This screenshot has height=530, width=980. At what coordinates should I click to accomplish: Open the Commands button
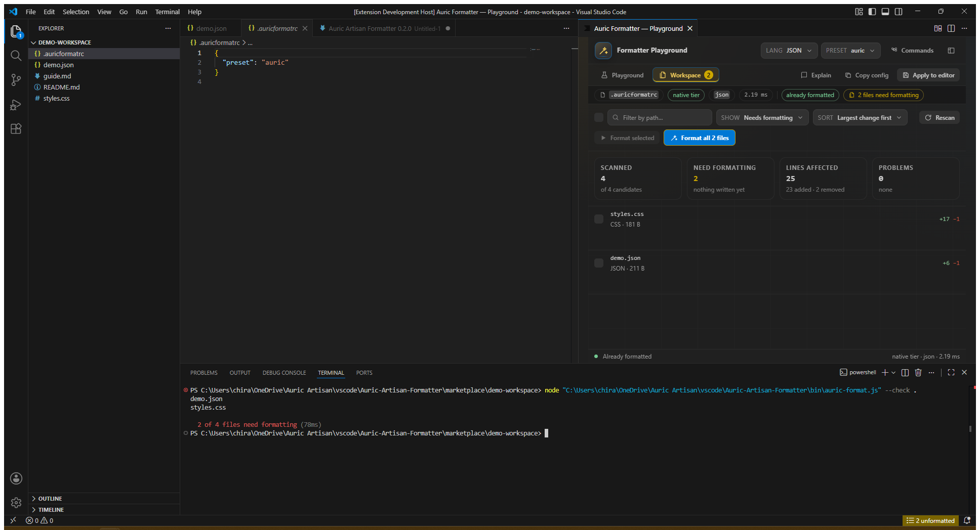912,51
